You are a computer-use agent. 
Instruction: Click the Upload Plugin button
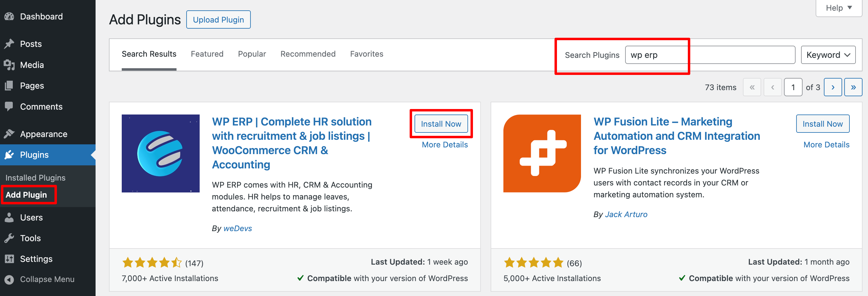[218, 19]
